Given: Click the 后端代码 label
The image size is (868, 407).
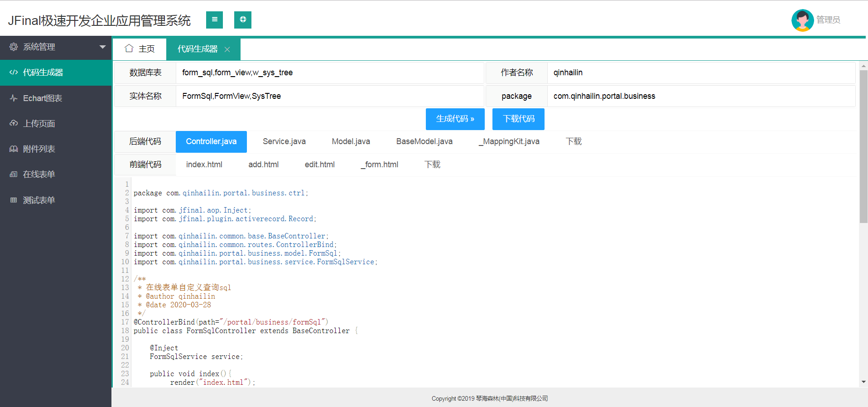Looking at the screenshot, I should pyautogui.click(x=145, y=141).
